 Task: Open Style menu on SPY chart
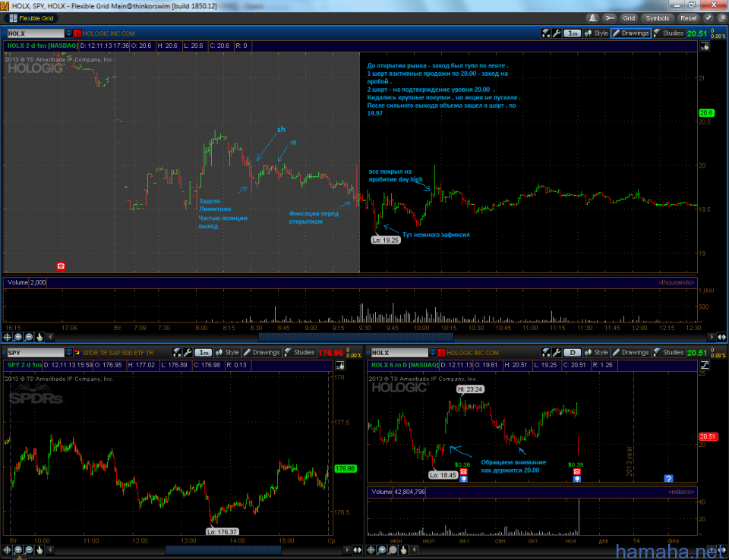227,352
